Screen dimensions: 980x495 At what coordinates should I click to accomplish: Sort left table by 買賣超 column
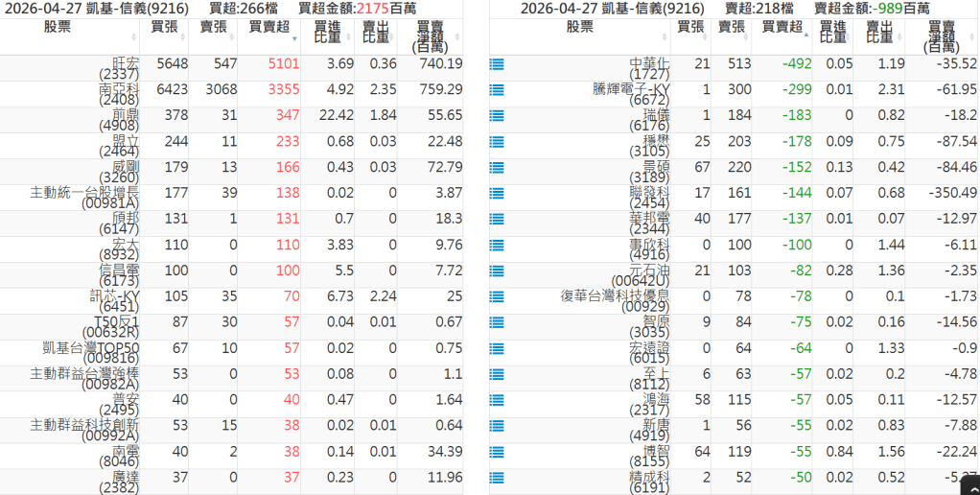click(270, 29)
